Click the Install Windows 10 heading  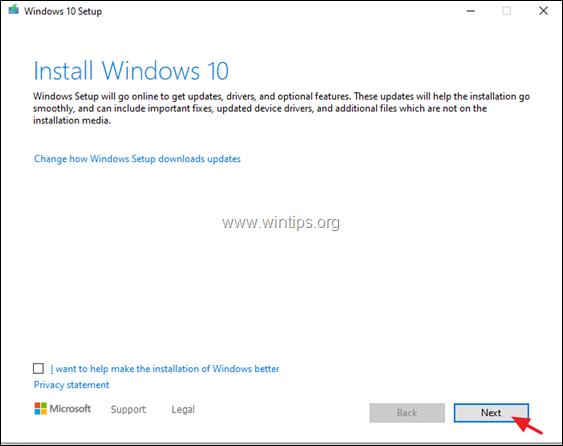pos(131,71)
